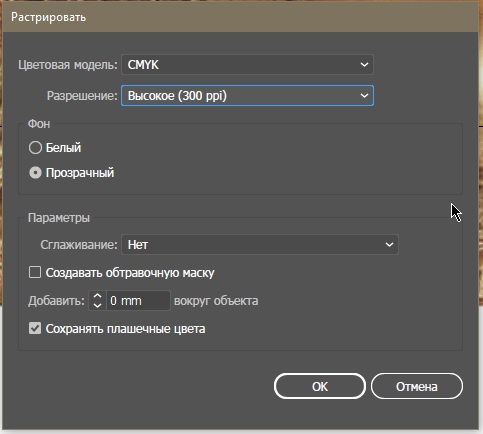Open the Сглаживание dropdown showing Нет

pyautogui.click(x=260, y=245)
